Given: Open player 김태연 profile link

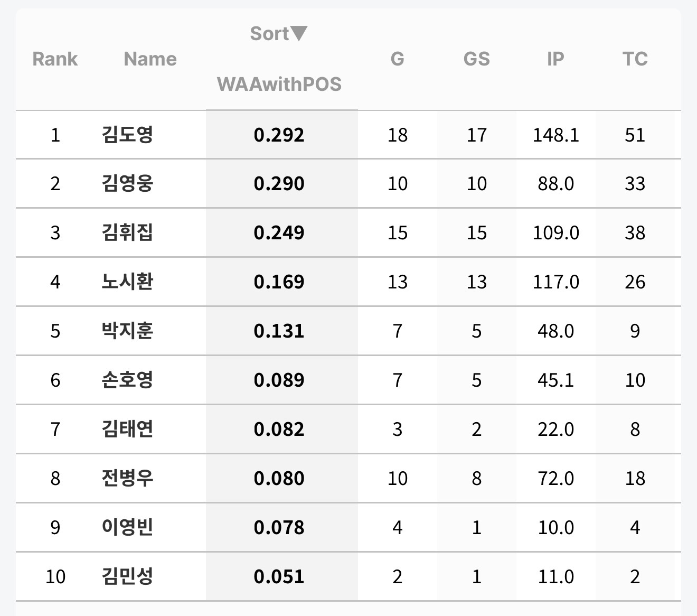Looking at the screenshot, I should 127,430.
